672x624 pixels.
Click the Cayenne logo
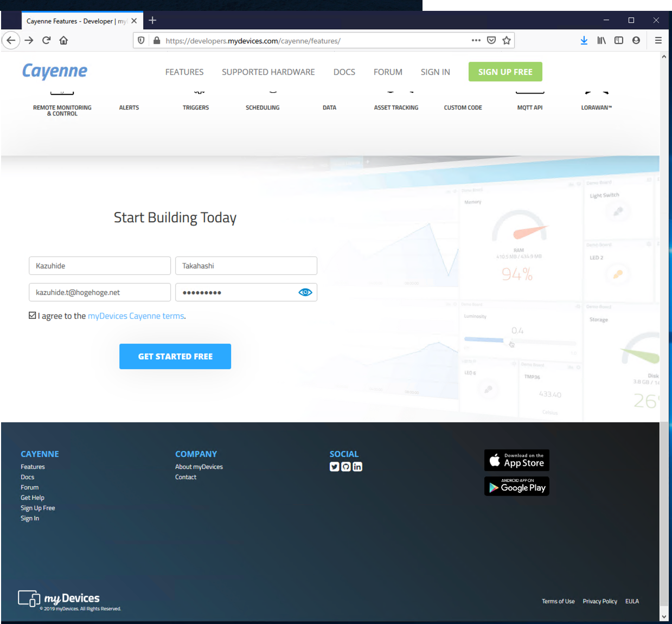click(x=55, y=71)
